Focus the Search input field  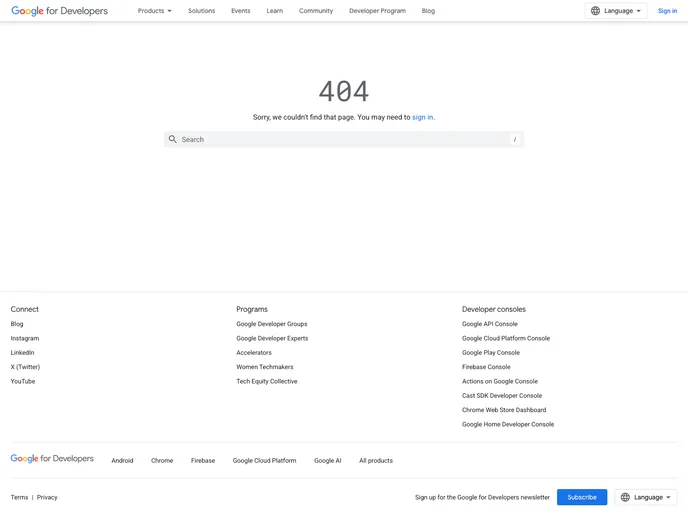pos(344,139)
